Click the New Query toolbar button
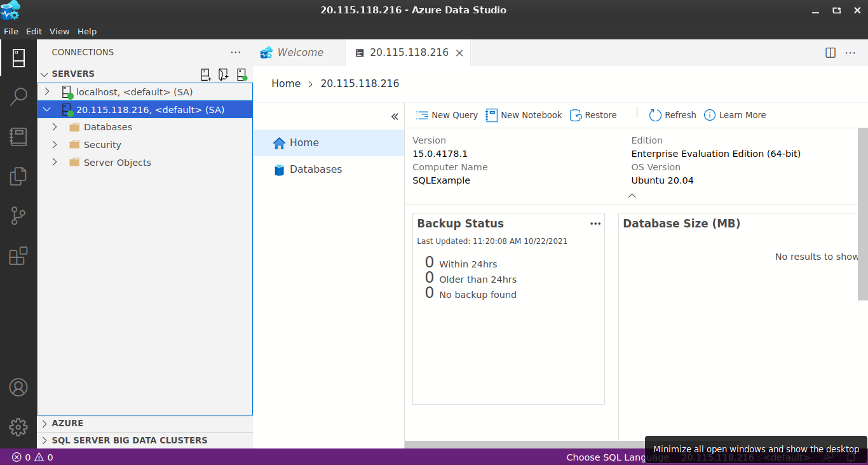Screen dimensions: 868x465 [447, 115]
